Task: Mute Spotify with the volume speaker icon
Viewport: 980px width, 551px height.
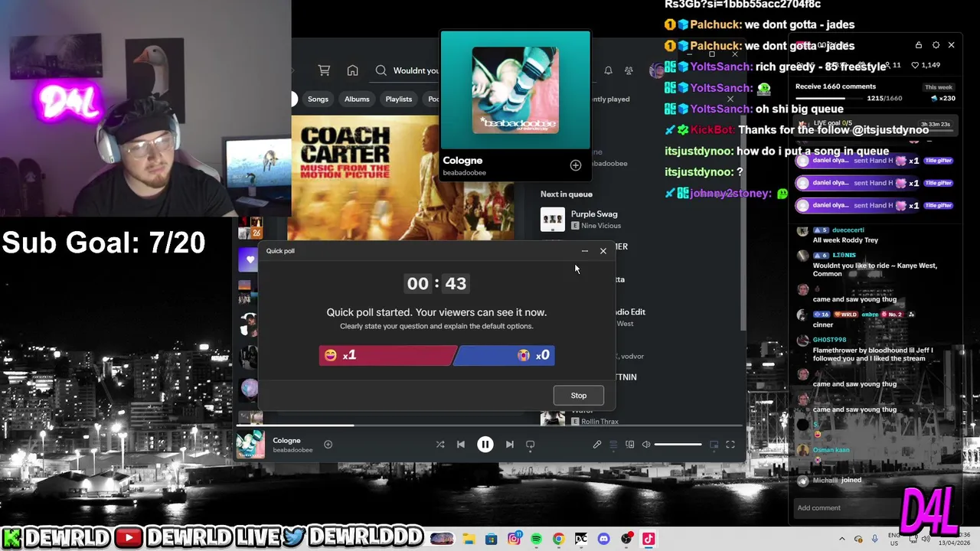Action: (x=646, y=444)
